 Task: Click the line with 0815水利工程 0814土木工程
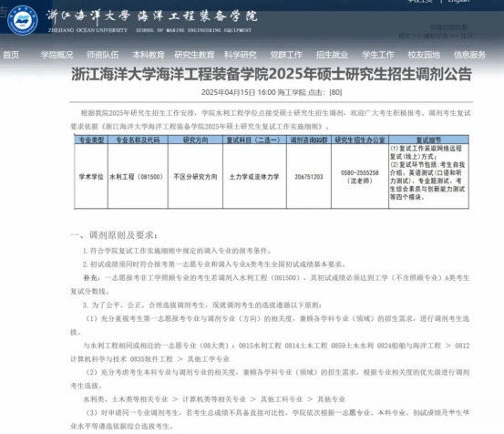point(270,352)
